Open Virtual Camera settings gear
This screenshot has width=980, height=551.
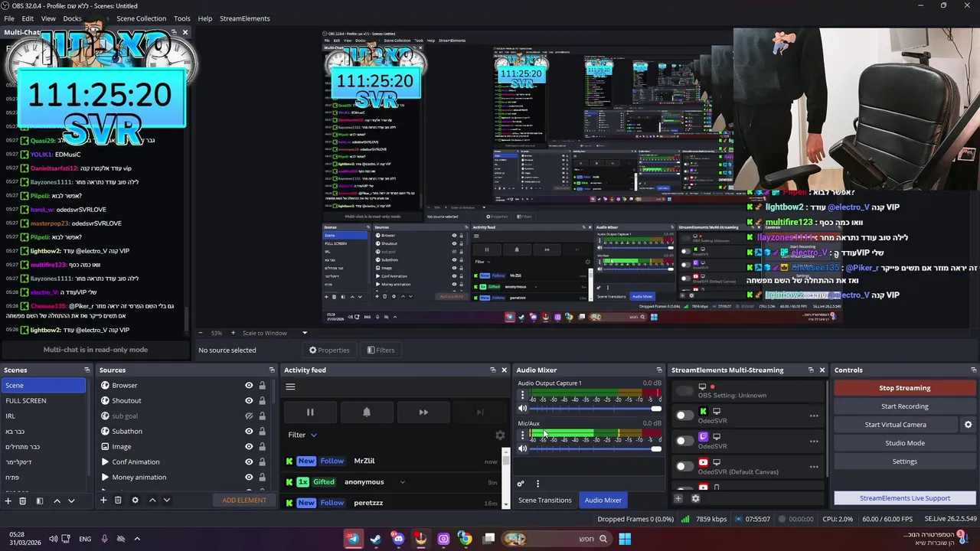coord(968,425)
